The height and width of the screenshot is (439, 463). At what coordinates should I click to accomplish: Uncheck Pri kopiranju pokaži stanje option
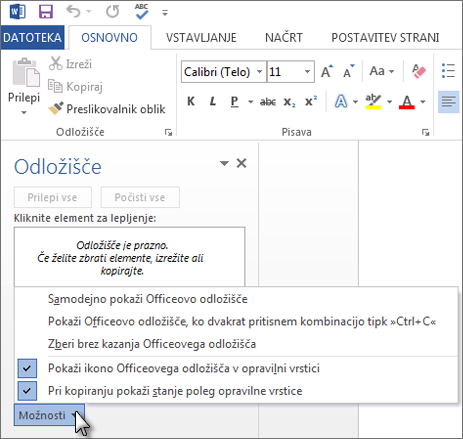click(236, 391)
